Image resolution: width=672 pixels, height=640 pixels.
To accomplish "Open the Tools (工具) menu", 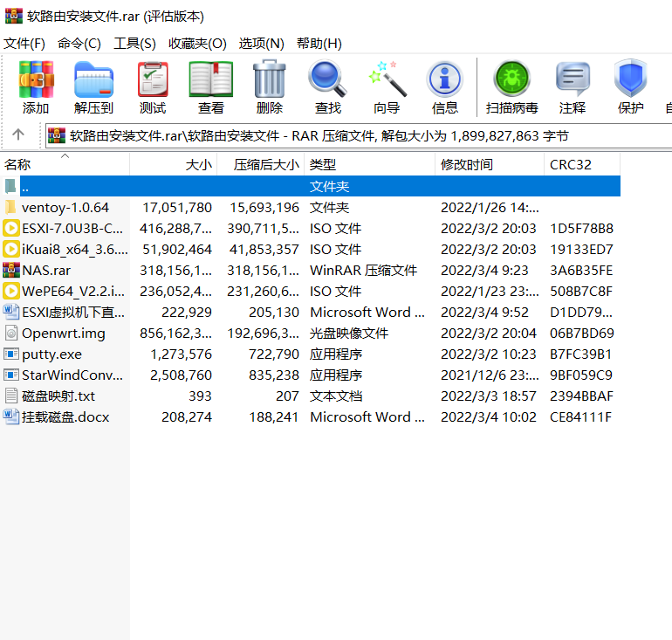I will click(x=134, y=43).
